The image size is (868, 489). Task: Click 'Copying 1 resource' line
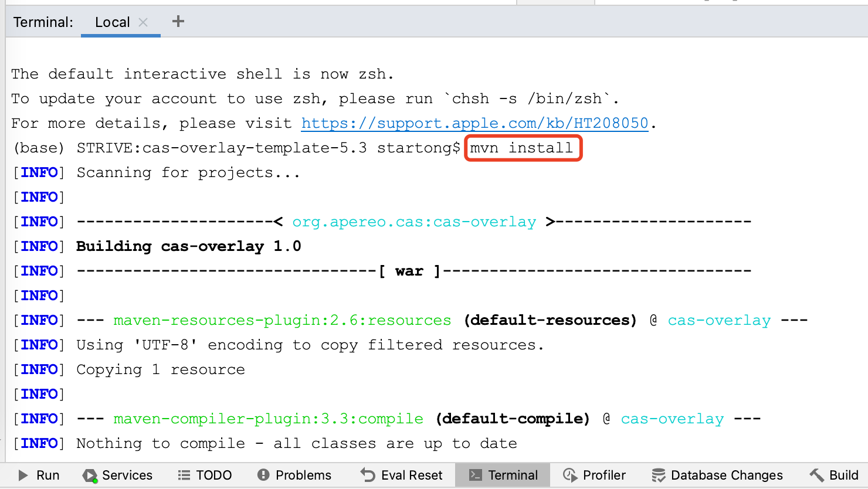(161, 369)
